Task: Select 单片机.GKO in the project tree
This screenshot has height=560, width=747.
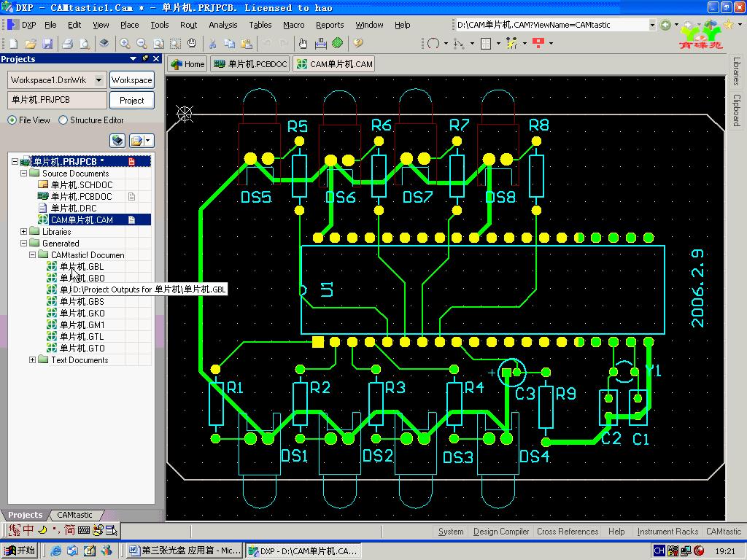Action: 82,314
